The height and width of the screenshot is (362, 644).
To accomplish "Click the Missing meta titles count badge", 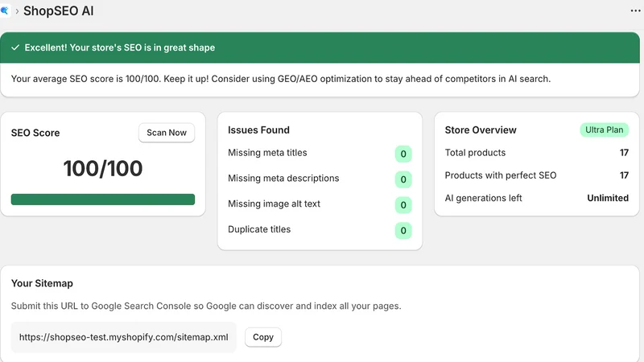I will [403, 154].
